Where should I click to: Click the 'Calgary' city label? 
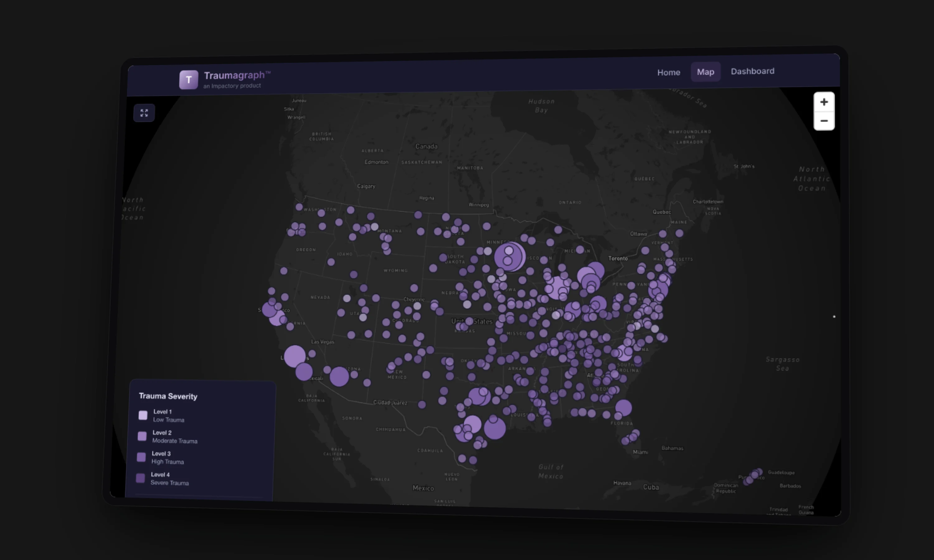click(x=366, y=186)
